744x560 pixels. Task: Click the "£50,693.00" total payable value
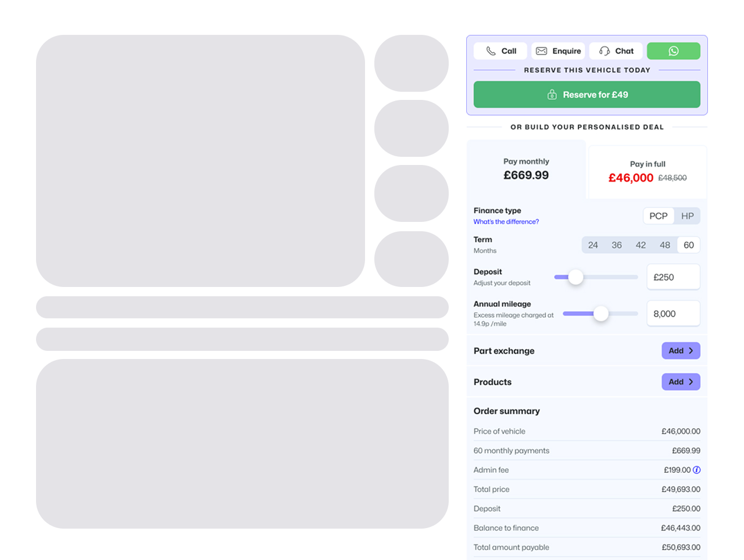click(681, 547)
